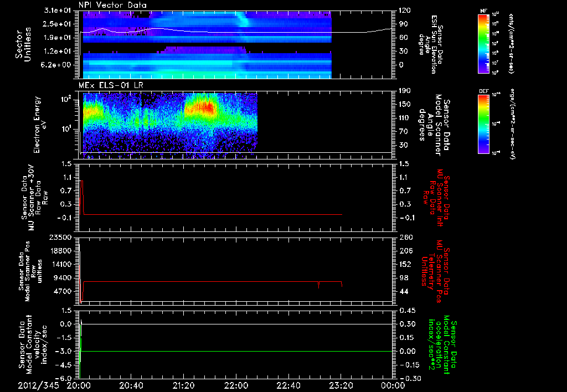Click the 98 telemetry tick label
The image size is (567, 392).
[405, 278]
